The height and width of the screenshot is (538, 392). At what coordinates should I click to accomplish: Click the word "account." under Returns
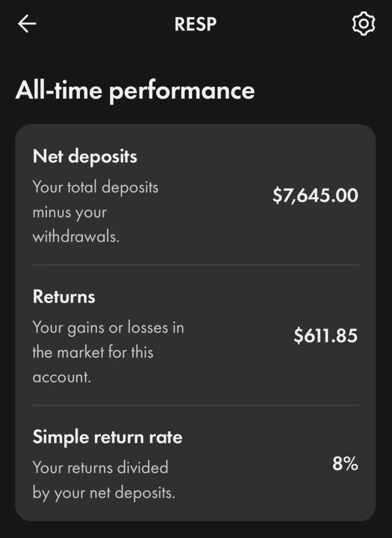(61, 377)
